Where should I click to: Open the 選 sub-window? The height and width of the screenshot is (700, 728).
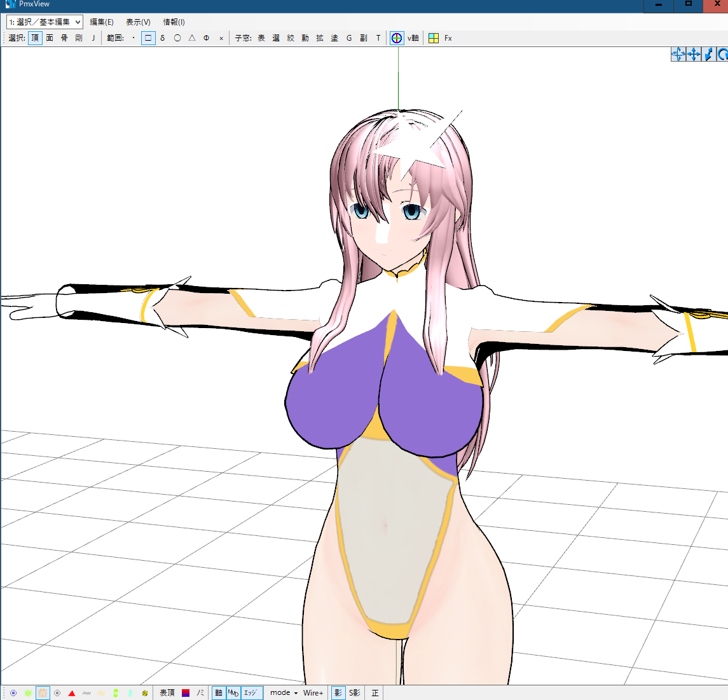tap(276, 38)
